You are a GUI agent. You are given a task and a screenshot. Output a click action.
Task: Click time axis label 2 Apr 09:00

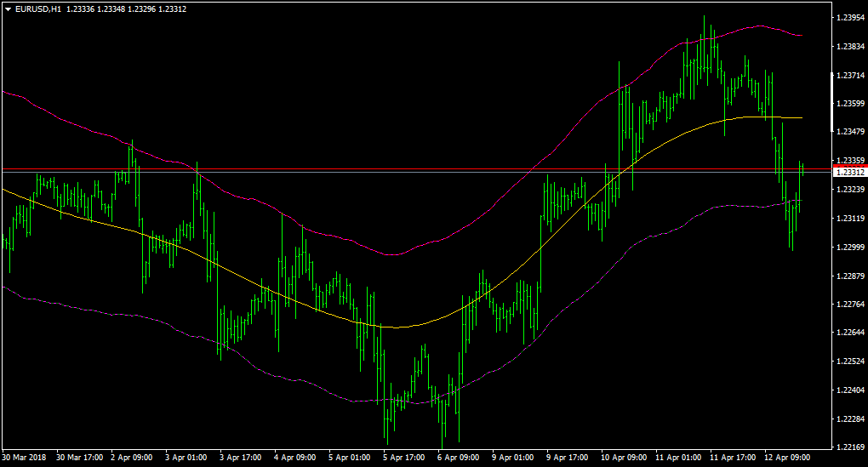point(132,458)
